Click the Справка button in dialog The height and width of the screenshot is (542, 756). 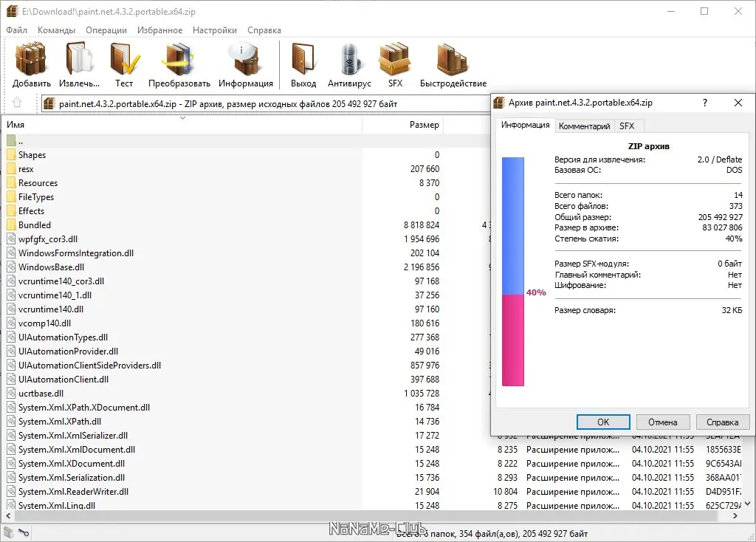(722, 422)
